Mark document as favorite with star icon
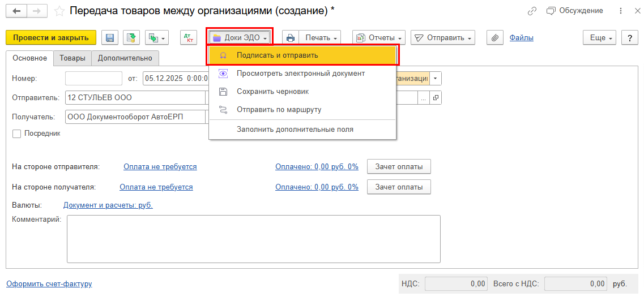644x301 pixels. click(x=58, y=11)
